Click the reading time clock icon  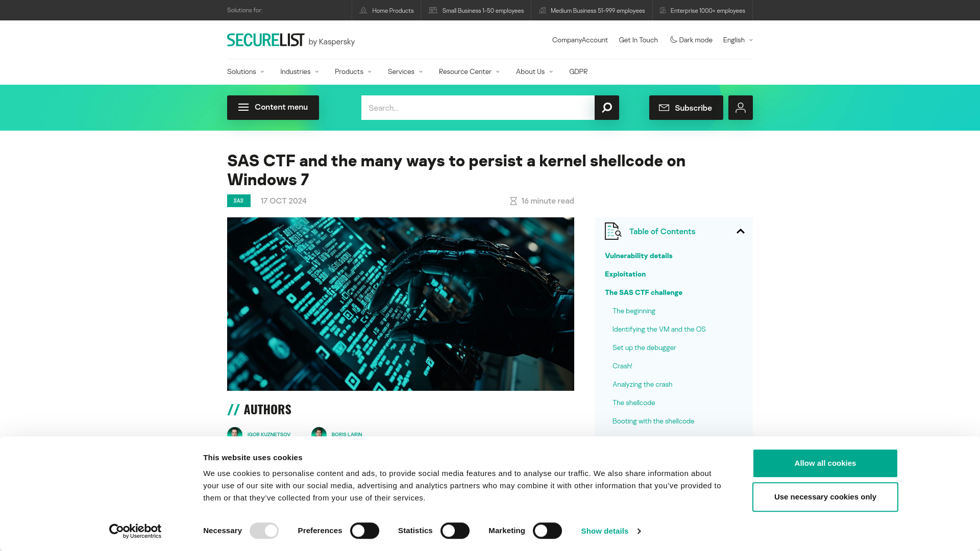pos(513,201)
